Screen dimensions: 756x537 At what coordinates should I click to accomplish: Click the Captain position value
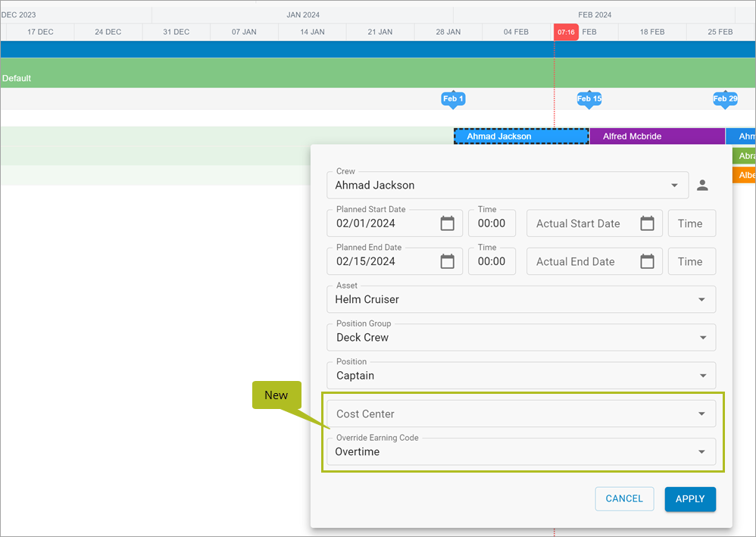click(355, 376)
